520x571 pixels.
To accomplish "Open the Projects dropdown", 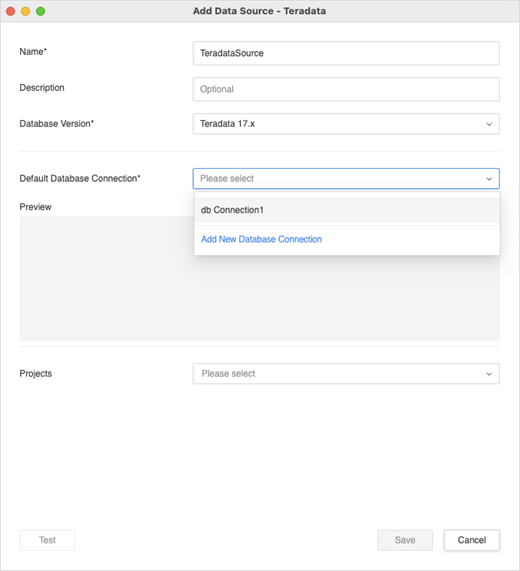I will pyautogui.click(x=346, y=374).
